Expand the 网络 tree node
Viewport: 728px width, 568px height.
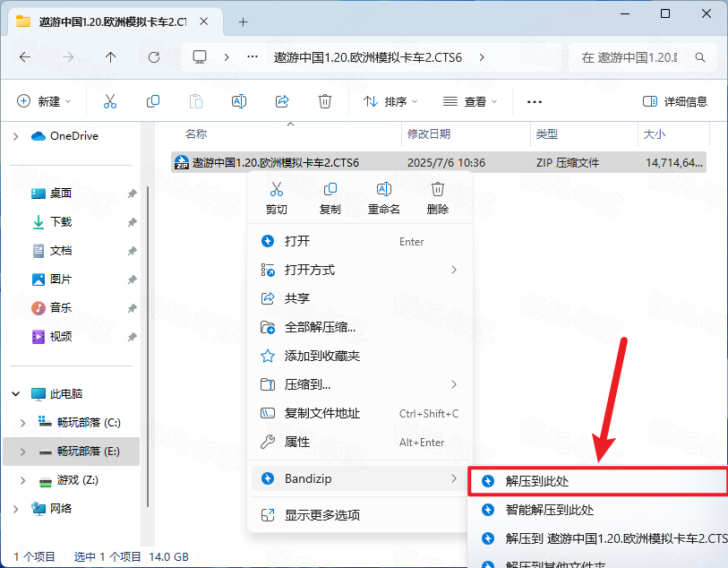click(x=16, y=509)
